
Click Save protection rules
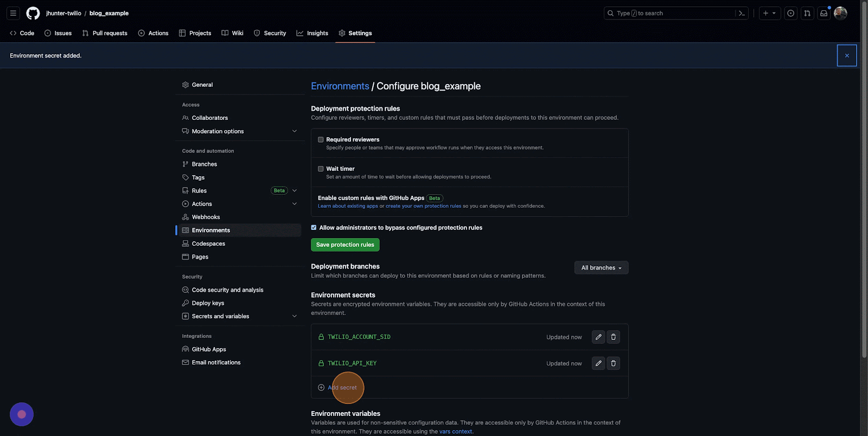pos(345,245)
